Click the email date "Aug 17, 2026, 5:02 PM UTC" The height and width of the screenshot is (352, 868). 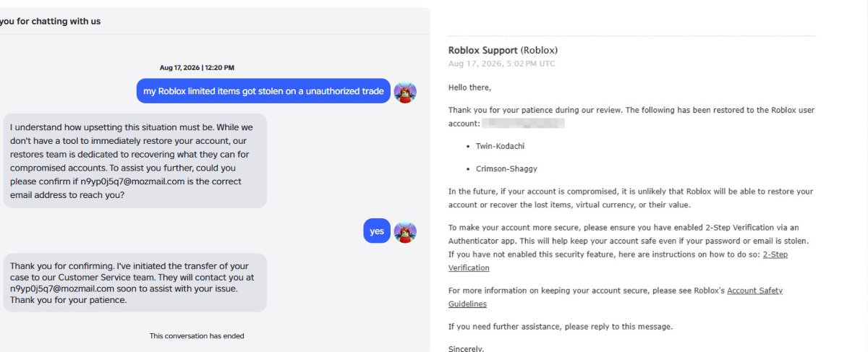[502, 64]
